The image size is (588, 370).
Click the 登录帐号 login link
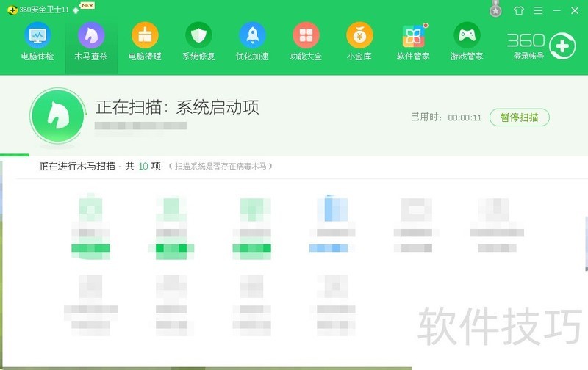pos(528,57)
